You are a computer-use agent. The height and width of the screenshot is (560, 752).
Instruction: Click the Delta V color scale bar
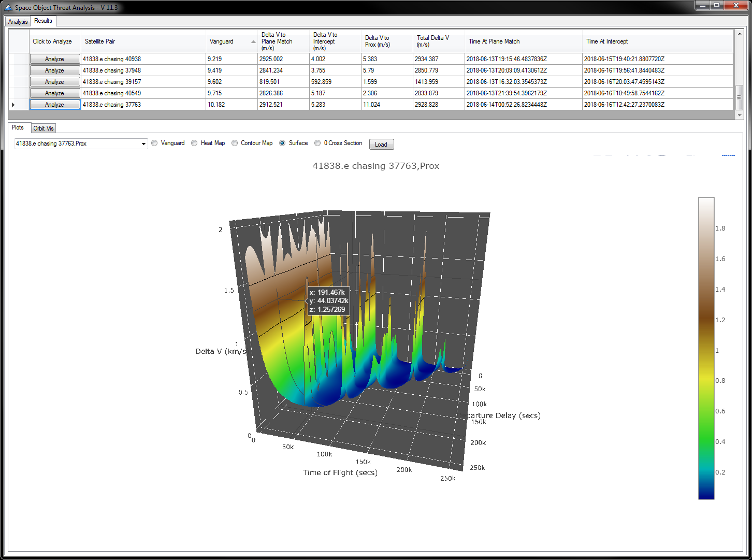coord(706,348)
